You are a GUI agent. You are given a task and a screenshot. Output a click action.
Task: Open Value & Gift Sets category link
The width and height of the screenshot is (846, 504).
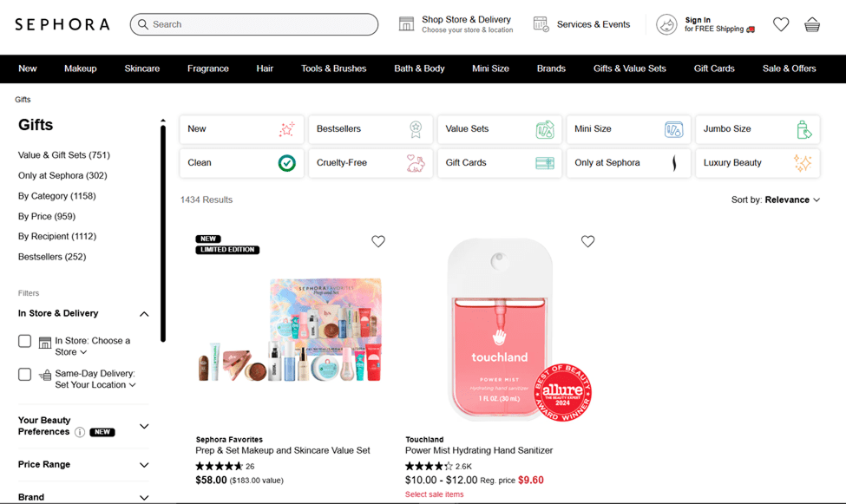click(x=64, y=155)
